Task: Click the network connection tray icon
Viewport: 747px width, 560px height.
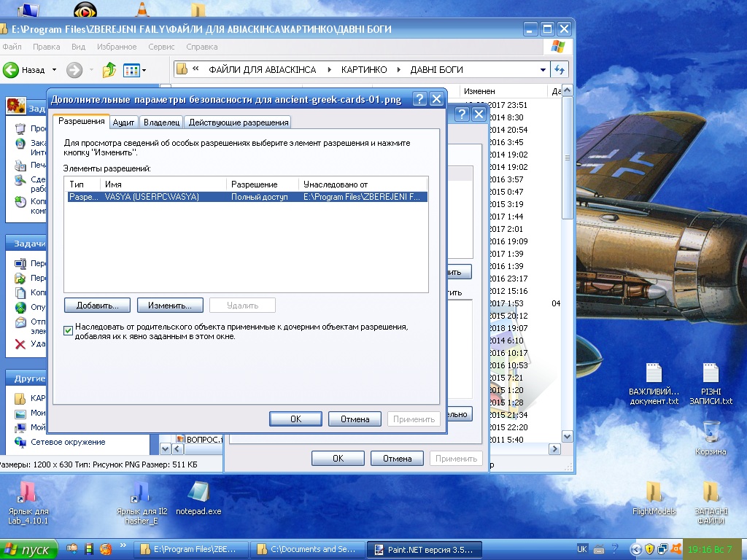Action: click(662, 549)
